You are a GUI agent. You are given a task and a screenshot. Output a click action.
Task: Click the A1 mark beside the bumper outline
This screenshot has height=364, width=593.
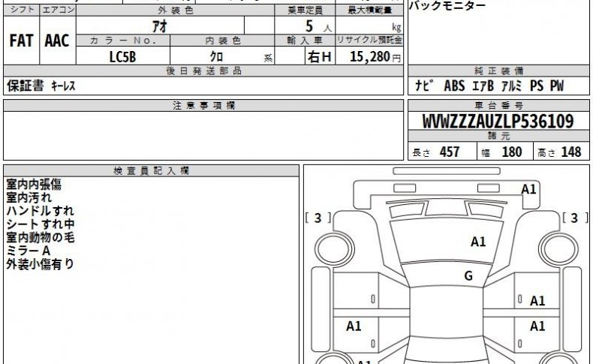tap(528, 189)
